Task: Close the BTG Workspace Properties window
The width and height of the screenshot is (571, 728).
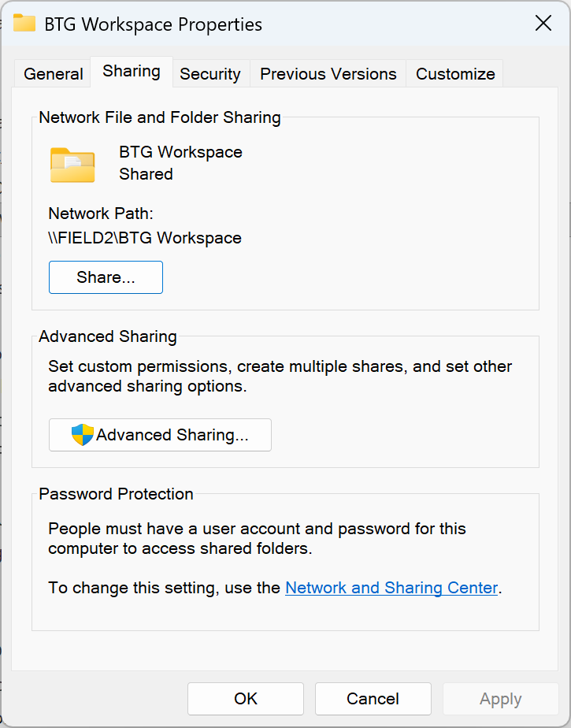Action: [x=543, y=23]
